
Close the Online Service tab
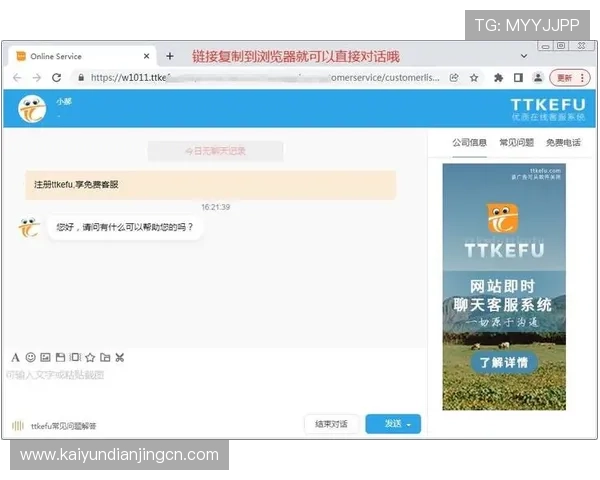coord(146,56)
